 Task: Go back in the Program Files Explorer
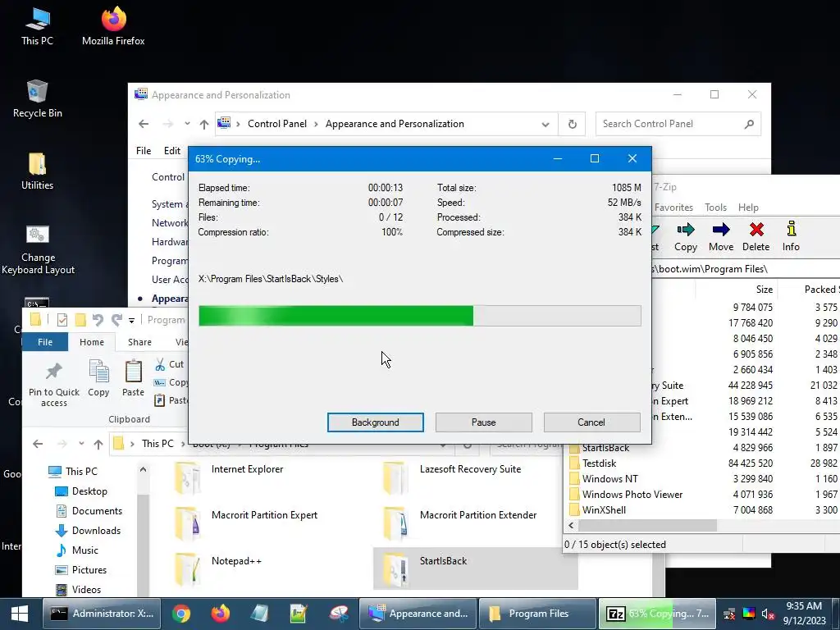[38, 444]
